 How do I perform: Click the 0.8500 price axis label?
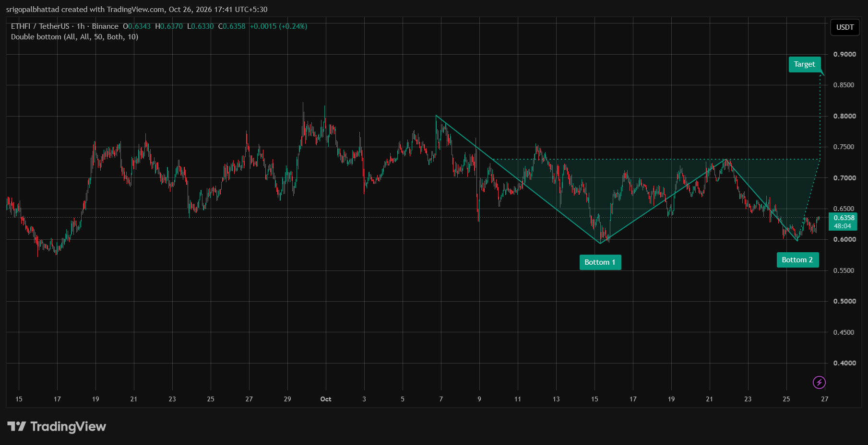[x=844, y=85]
